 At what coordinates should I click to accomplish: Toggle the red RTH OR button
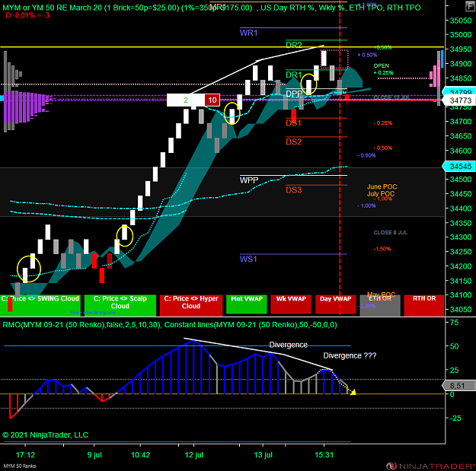(x=424, y=305)
